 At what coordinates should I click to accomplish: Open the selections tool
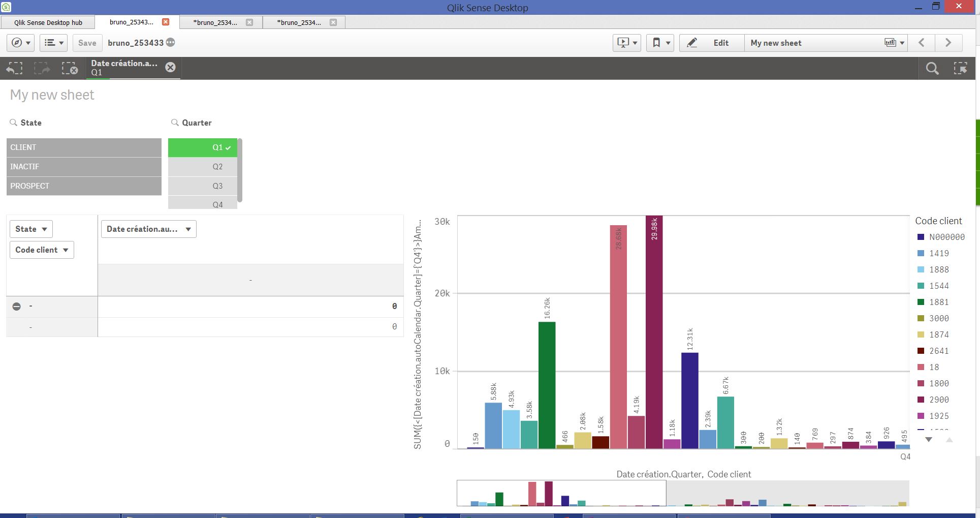[960, 68]
